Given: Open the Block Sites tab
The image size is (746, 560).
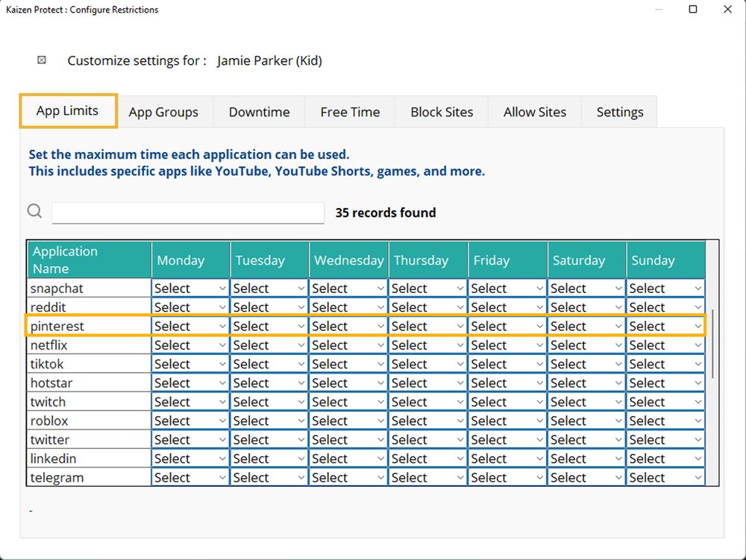Looking at the screenshot, I should [442, 112].
